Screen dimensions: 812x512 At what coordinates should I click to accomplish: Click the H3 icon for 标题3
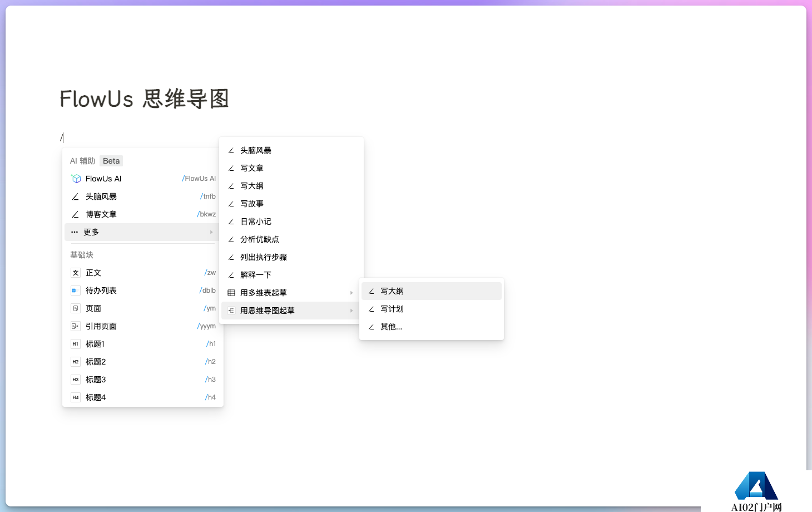click(x=76, y=380)
